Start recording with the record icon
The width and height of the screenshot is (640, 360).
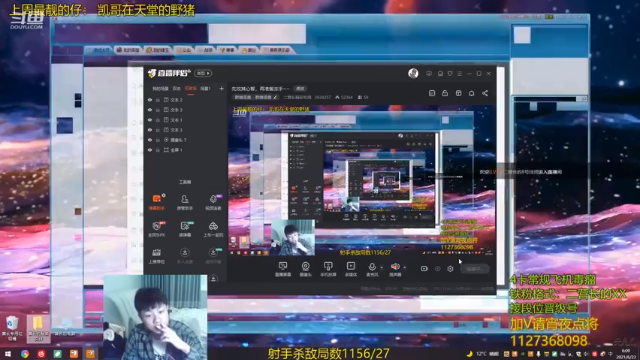pyautogui.click(x=424, y=269)
